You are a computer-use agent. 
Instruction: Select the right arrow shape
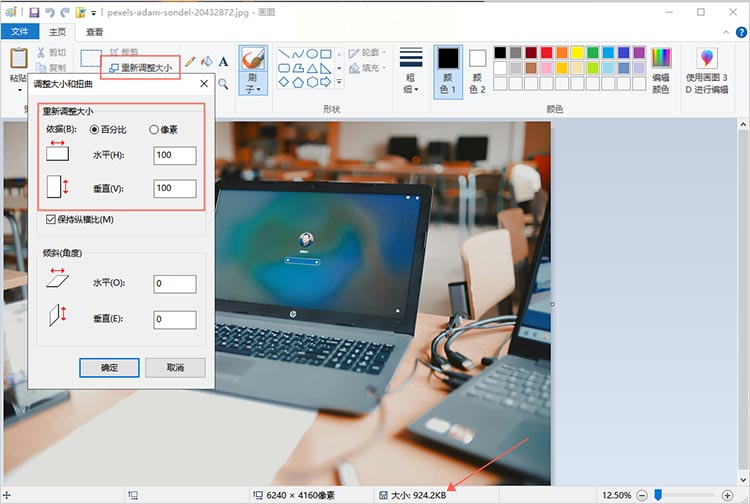[x=326, y=82]
